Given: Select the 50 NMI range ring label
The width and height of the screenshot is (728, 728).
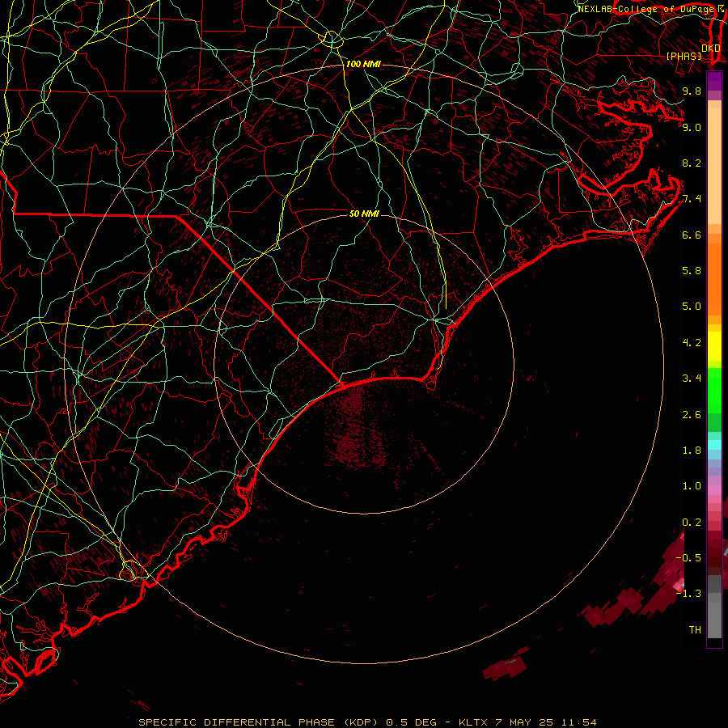Looking at the screenshot, I should click(364, 214).
